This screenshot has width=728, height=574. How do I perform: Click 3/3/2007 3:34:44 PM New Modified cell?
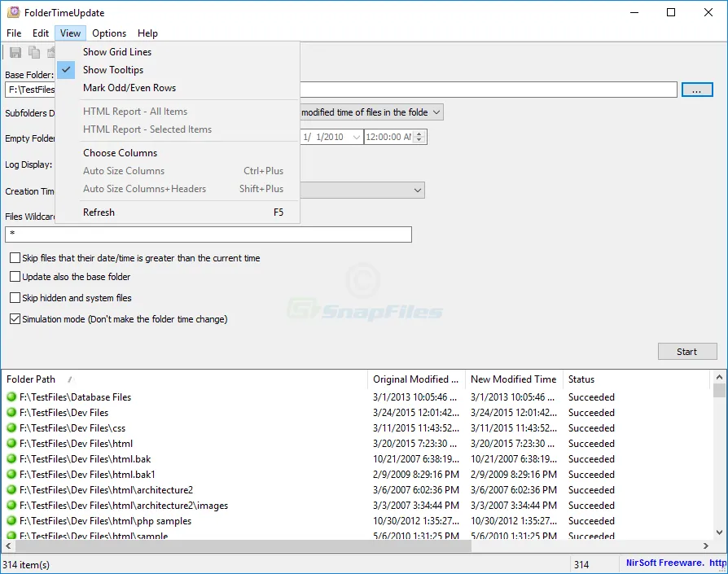514,506
